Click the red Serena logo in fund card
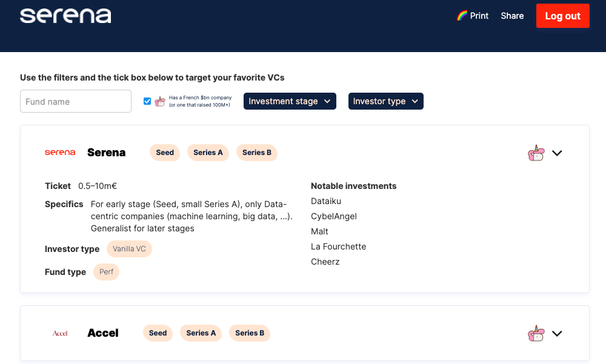The image size is (606, 364). pos(60,152)
